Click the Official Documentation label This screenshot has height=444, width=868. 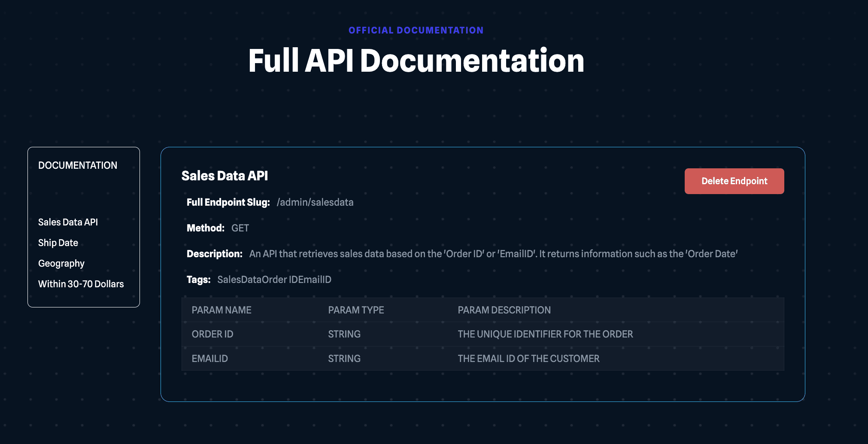coord(416,30)
